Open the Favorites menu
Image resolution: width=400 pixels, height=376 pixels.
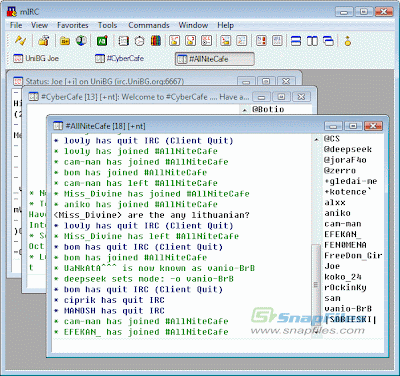(73, 25)
